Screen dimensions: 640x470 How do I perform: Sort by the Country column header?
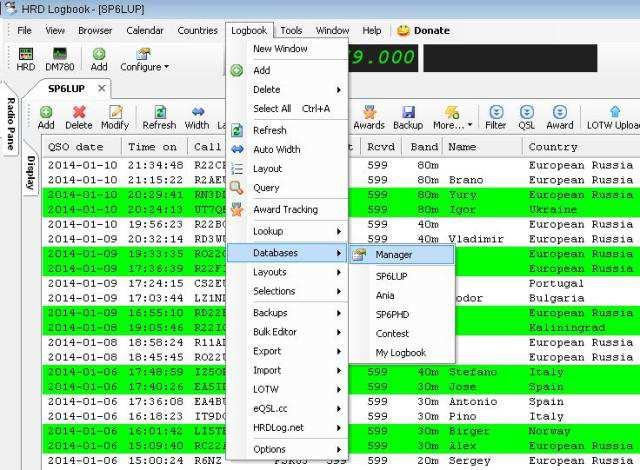point(581,146)
